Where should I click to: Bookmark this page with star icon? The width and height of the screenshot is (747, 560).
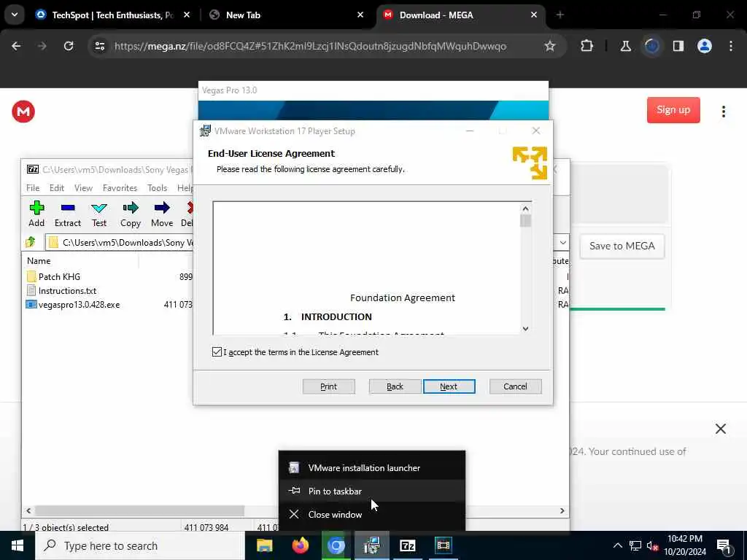click(x=550, y=46)
